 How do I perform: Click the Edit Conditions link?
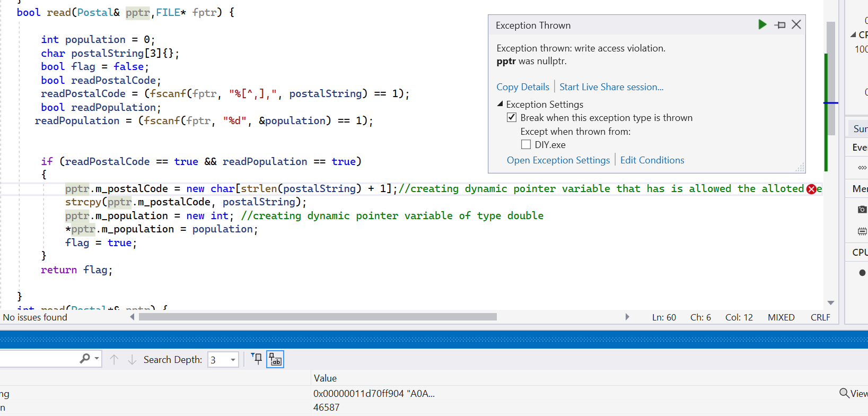[x=652, y=160]
